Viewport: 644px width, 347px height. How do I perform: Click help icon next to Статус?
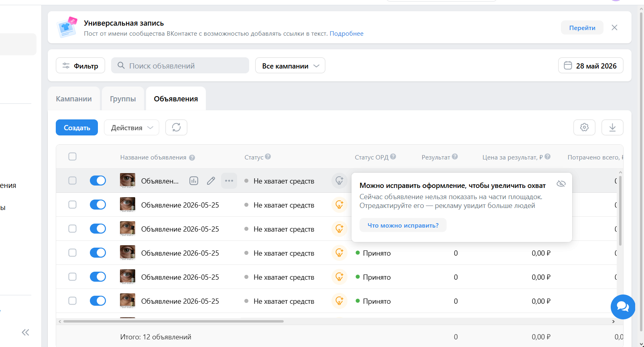[268, 157]
